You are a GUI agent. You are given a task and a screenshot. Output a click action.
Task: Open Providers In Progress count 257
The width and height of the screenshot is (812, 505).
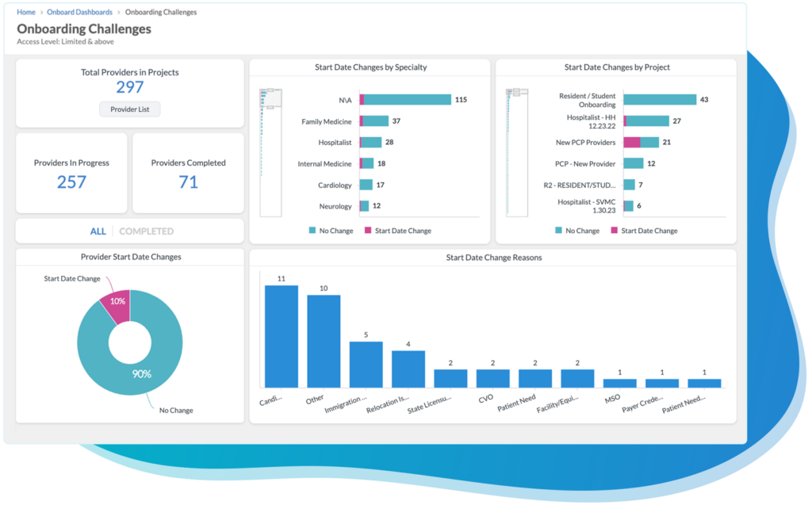(70, 182)
